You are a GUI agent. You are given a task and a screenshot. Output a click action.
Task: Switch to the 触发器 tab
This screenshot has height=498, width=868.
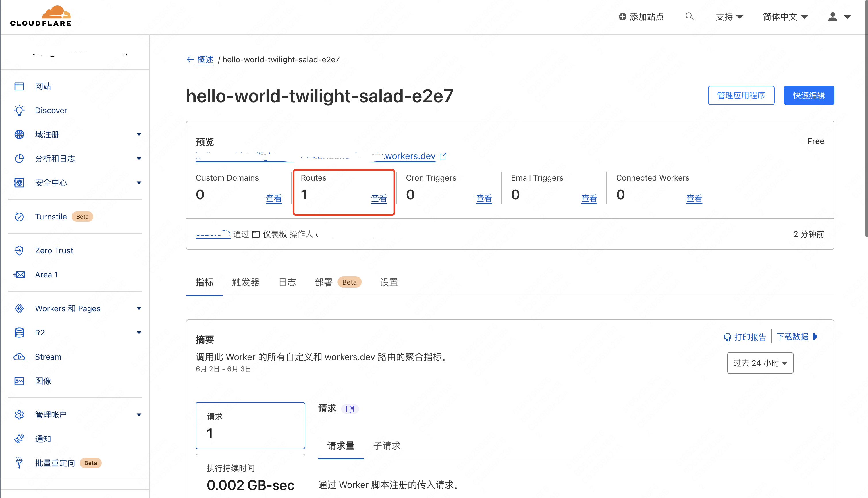(245, 282)
